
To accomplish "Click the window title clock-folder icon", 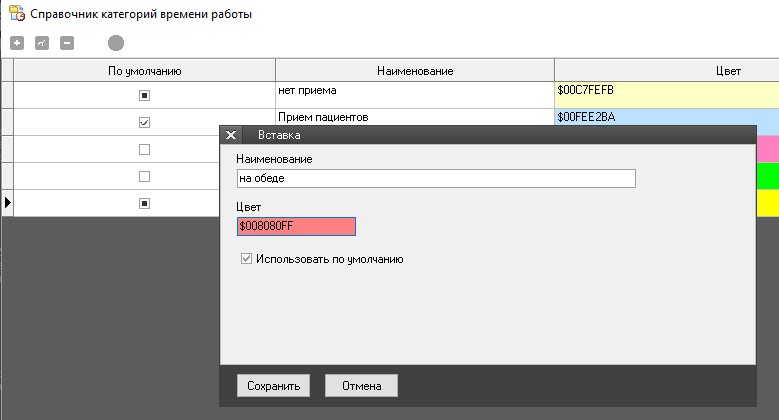I will (16, 15).
